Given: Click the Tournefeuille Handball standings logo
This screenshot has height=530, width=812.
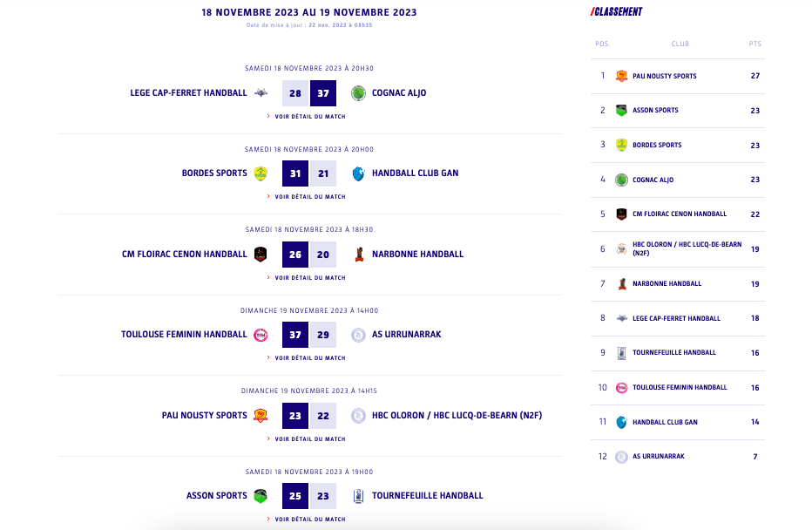Looking at the screenshot, I should coord(621,353).
